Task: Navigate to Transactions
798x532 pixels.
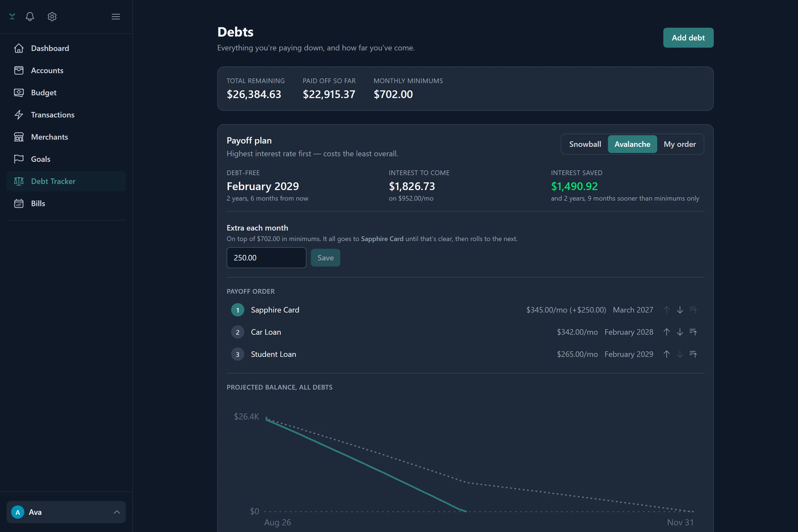Action: tap(66, 115)
